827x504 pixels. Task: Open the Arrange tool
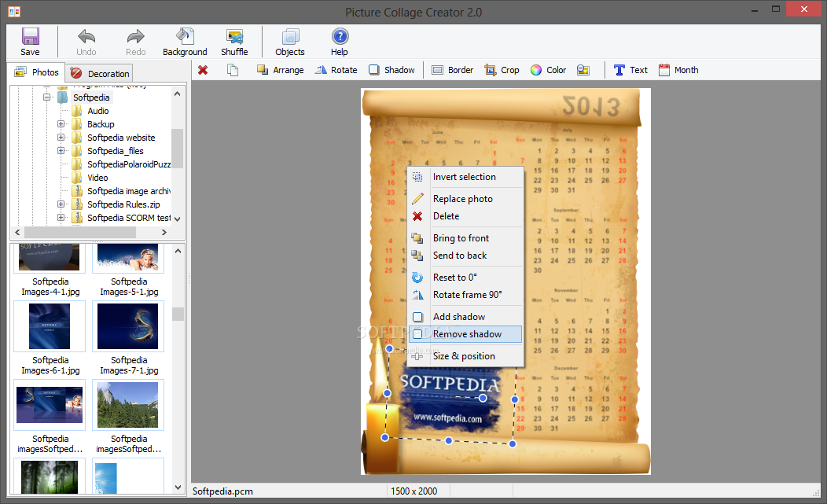click(x=280, y=70)
